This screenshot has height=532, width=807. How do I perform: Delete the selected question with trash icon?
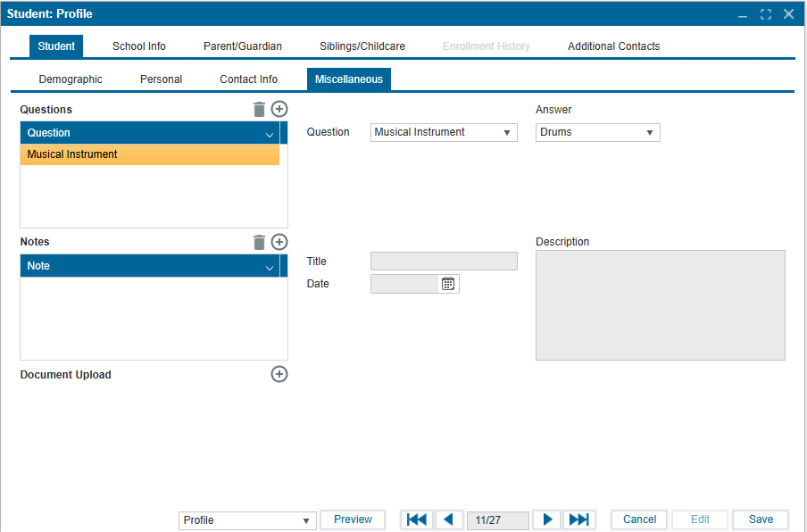pos(259,109)
